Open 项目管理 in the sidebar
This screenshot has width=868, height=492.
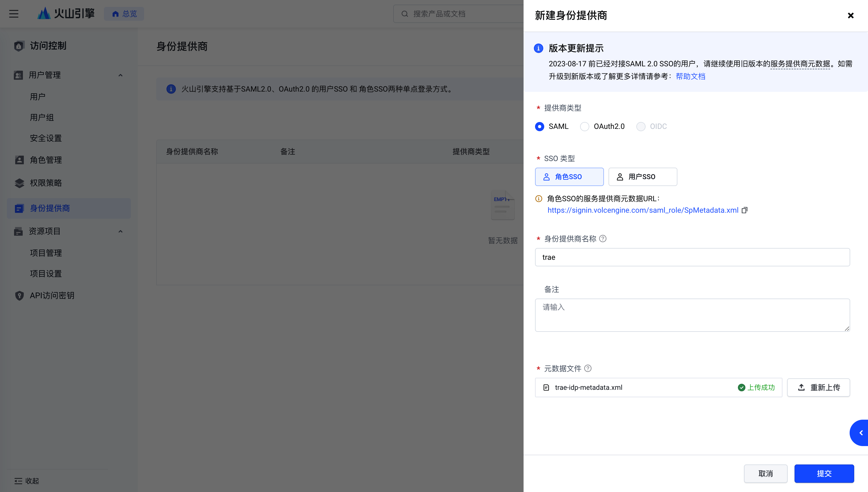point(46,253)
